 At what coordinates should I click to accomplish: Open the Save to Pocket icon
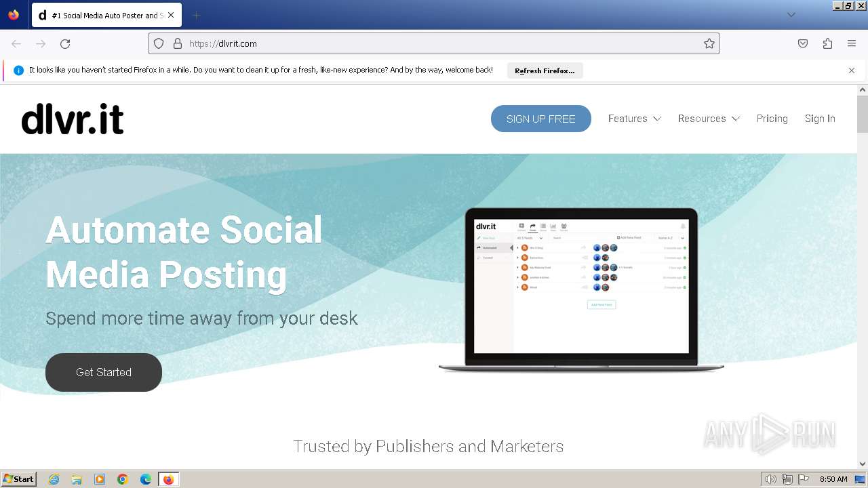click(x=803, y=43)
